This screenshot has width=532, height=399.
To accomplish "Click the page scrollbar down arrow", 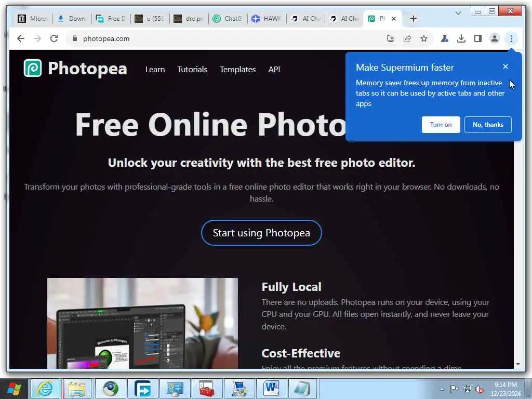I will point(518,364).
